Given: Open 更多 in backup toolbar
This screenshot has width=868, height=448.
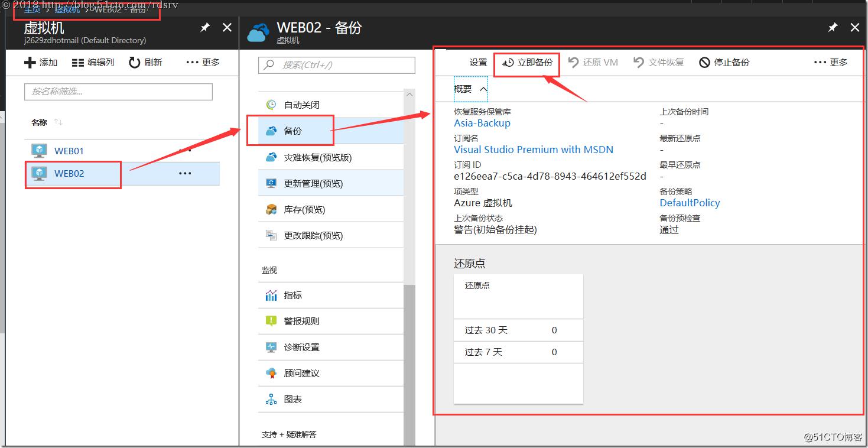Looking at the screenshot, I should click(x=831, y=62).
